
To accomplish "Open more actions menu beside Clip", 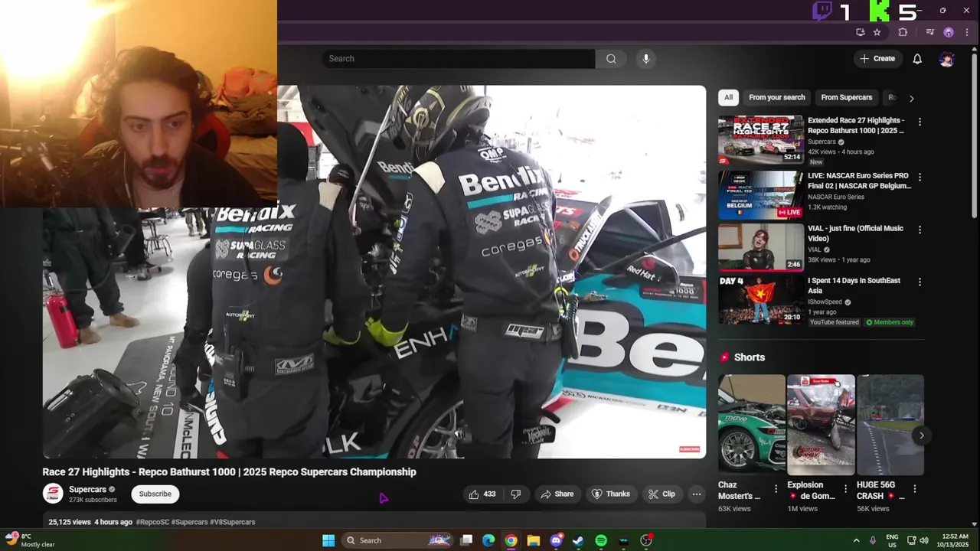I will coord(697,494).
